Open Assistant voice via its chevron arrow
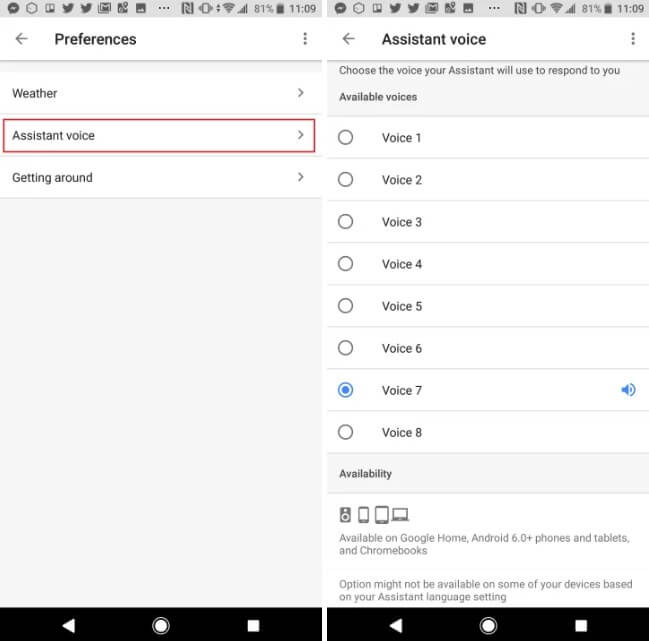 tap(301, 135)
